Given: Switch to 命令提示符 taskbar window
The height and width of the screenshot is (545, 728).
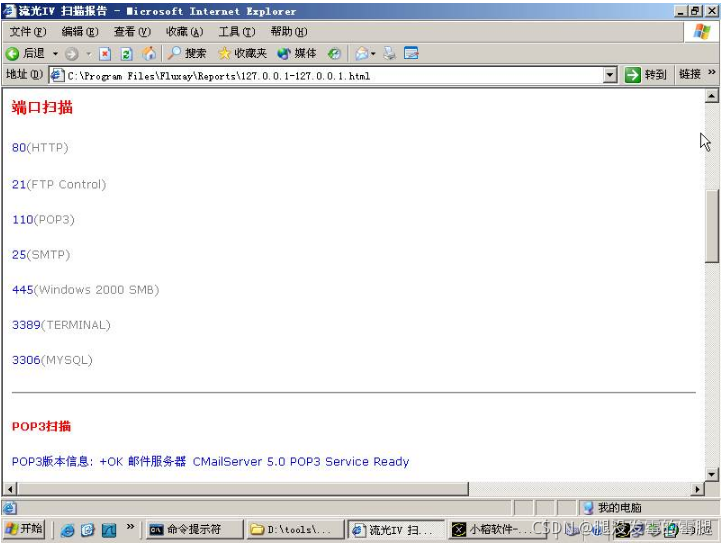Looking at the screenshot, I should [195, 529].
